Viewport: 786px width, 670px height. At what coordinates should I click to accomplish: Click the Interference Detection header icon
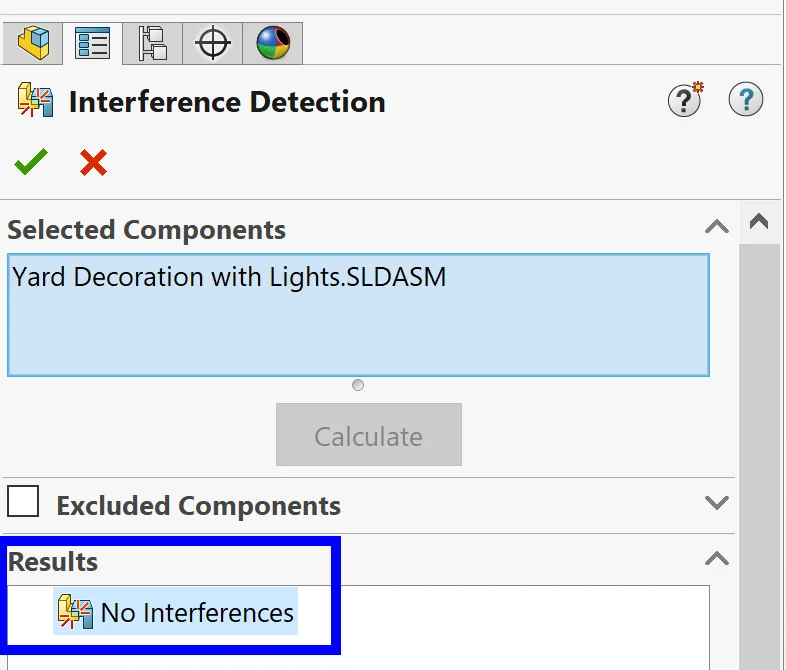[x=35, y=102]
